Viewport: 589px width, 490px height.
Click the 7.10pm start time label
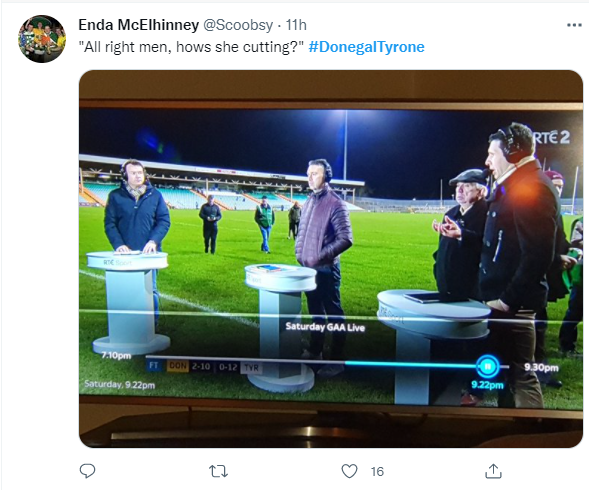pos(116,355)
